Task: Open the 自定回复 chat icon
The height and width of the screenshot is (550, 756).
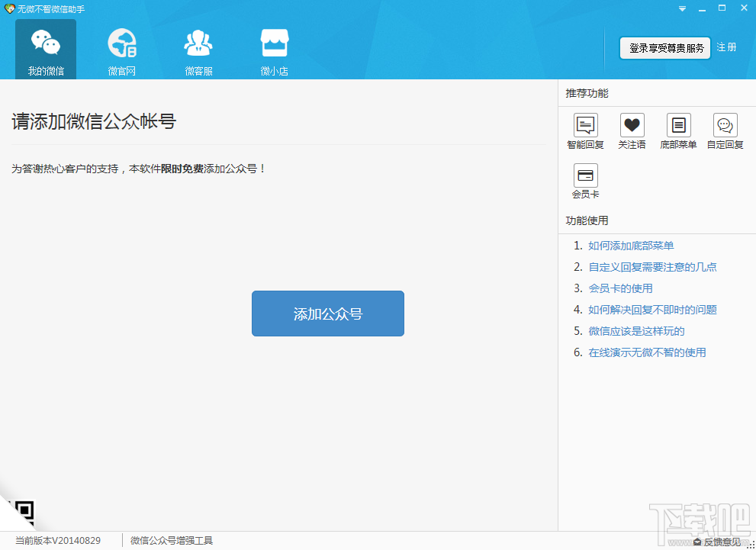Action: (x=725, y=131)
